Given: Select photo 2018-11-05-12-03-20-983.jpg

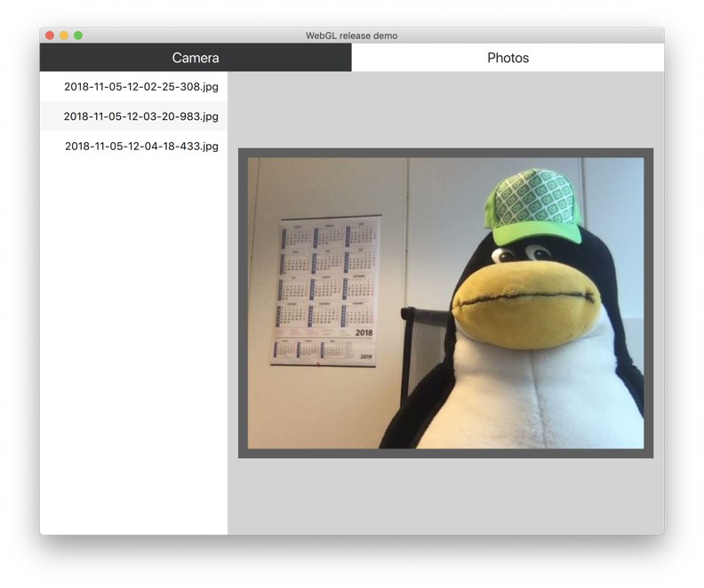Looking at the screenshot, I should (134, 116).
